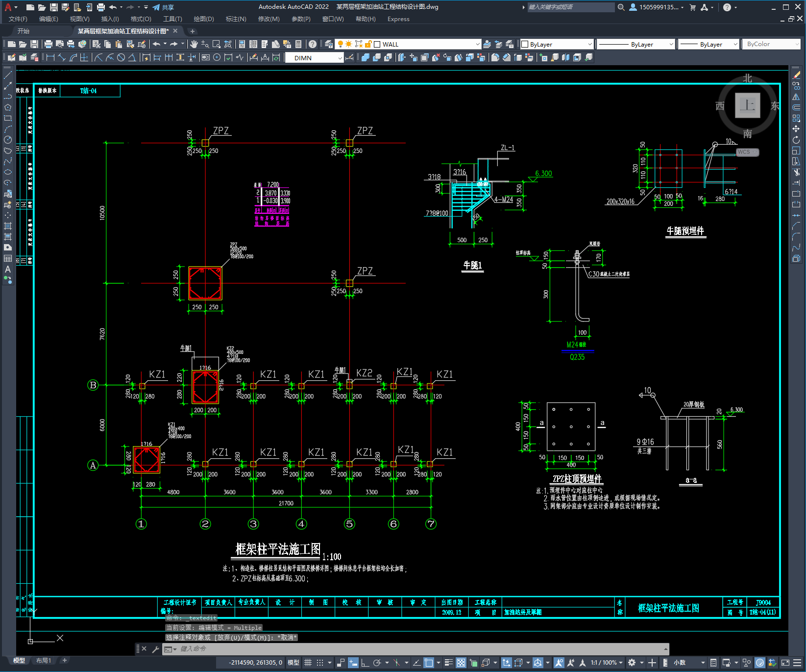The width and height of the screenshot is (806, 672).
Task: Select the Pan hand tool
Action: pos(194,44)
